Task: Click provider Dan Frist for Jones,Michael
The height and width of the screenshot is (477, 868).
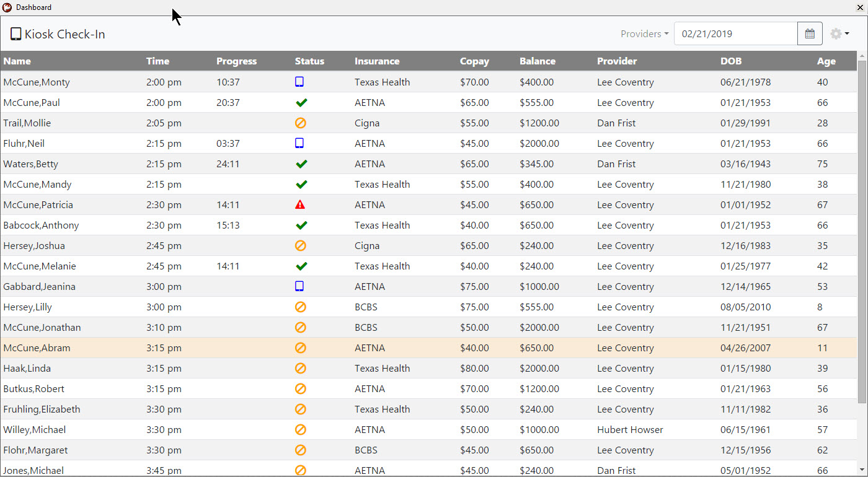Action: pos(616,470)
